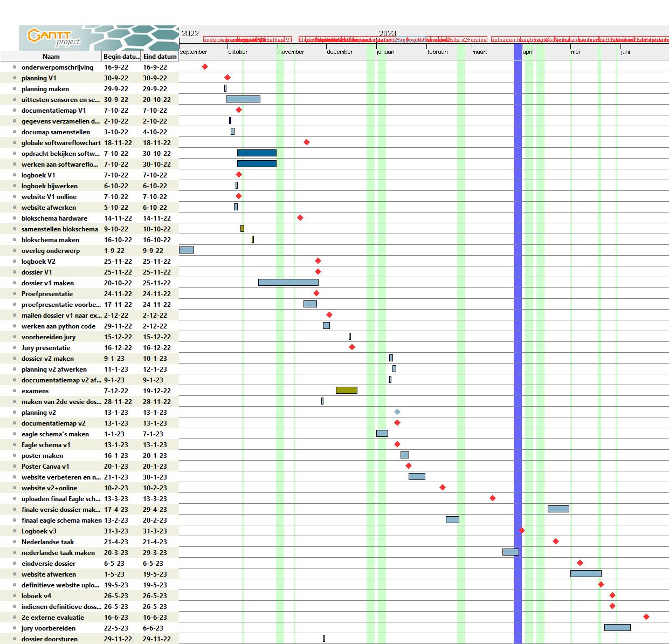The image size is (669, 644).
Task: Select the olive examens task bar
Action: [346, 390]
